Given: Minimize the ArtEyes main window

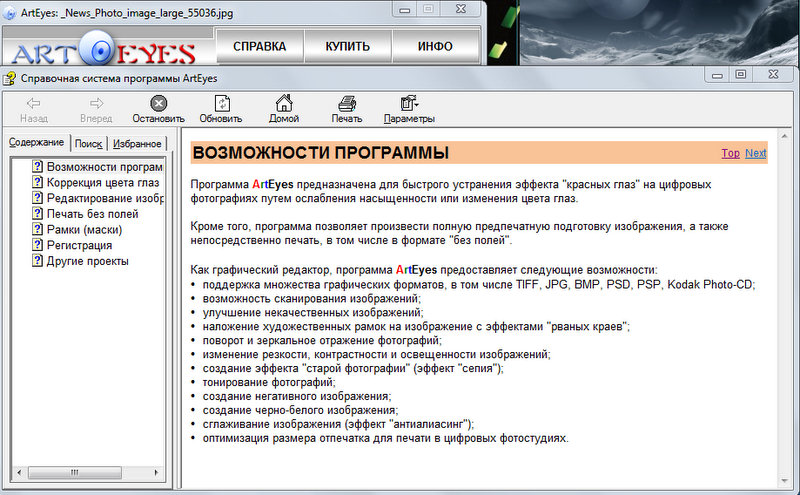Looking at the screenshot, I should click(x=405, y=9).
